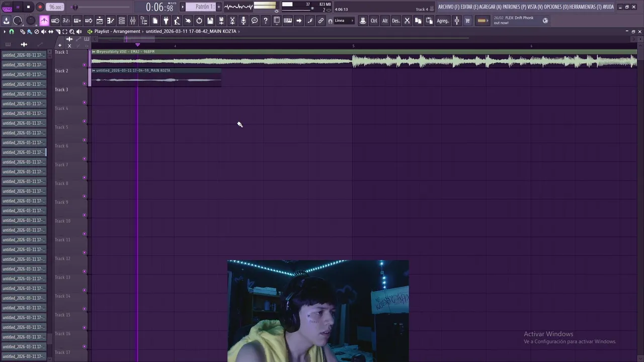Click the cut scissors toolbar icon
The height and width of the screenshot is (362, 644).
pos(407,21)
